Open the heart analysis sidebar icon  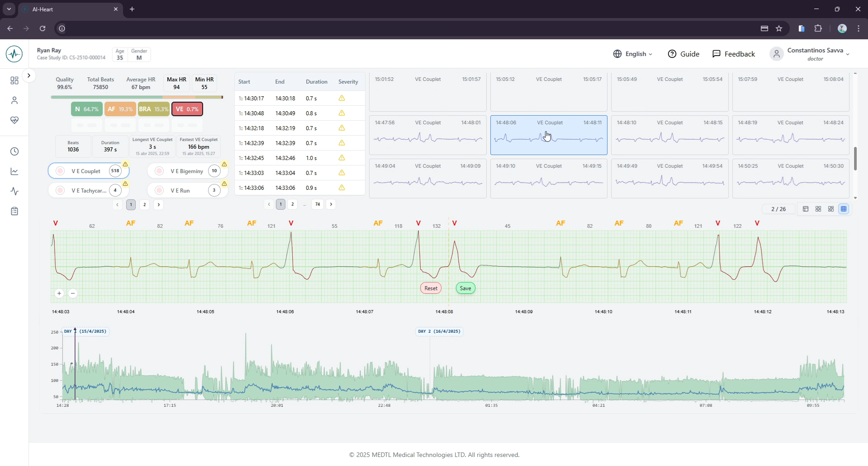point(14,120)
